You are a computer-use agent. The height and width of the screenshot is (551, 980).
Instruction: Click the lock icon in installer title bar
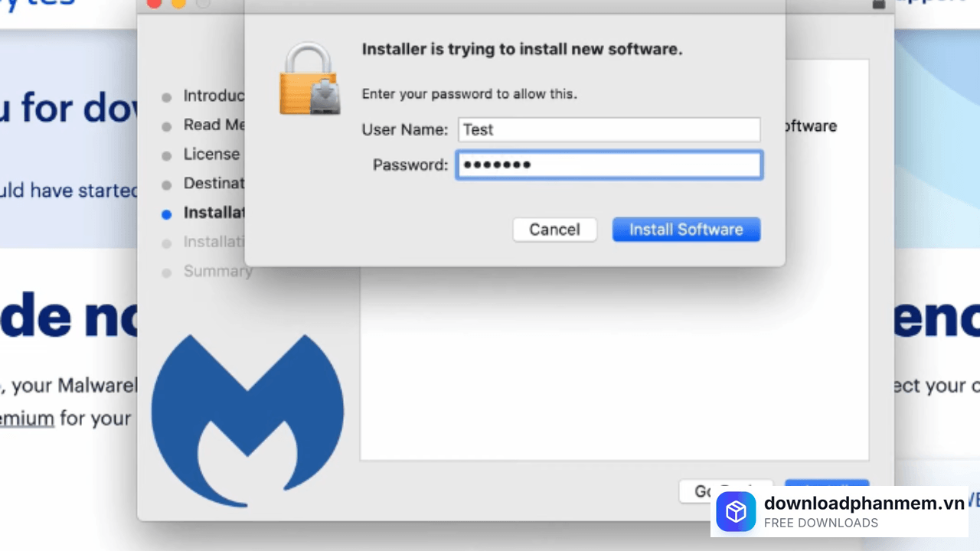(879, 4)
